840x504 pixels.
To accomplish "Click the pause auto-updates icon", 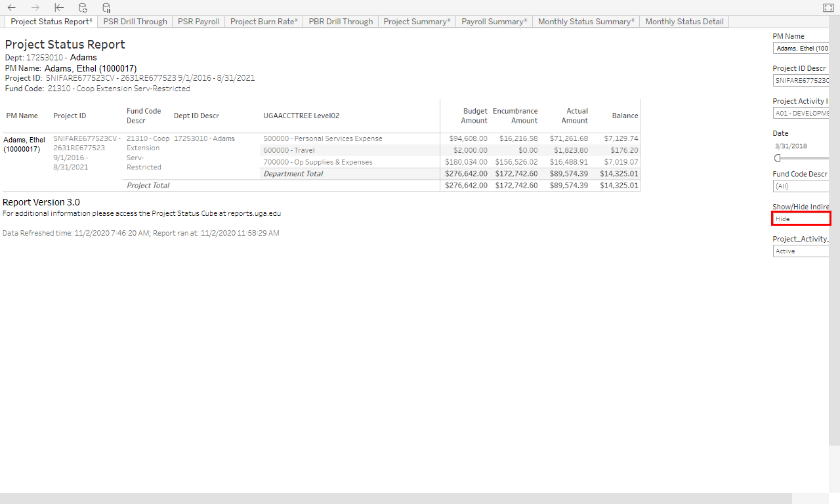I will (x=106, y=8).
